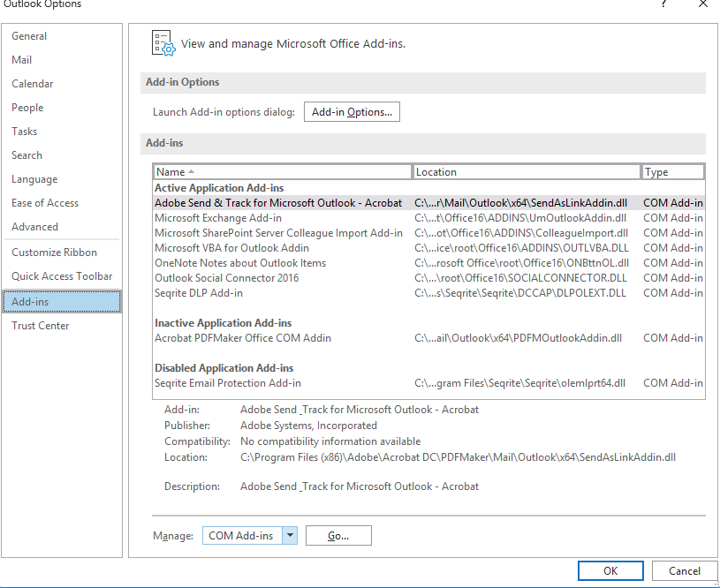Screen dimensions: 720x588
Task: Select Acrobat PDFMaker Office COM Addin
Action: pos(243,338)
